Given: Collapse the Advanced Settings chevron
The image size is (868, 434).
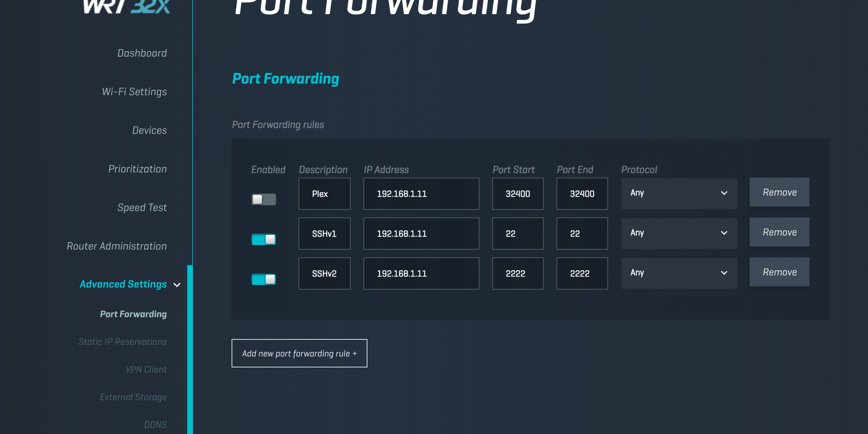Looking at the screenshot, I should tap(177, 285).
